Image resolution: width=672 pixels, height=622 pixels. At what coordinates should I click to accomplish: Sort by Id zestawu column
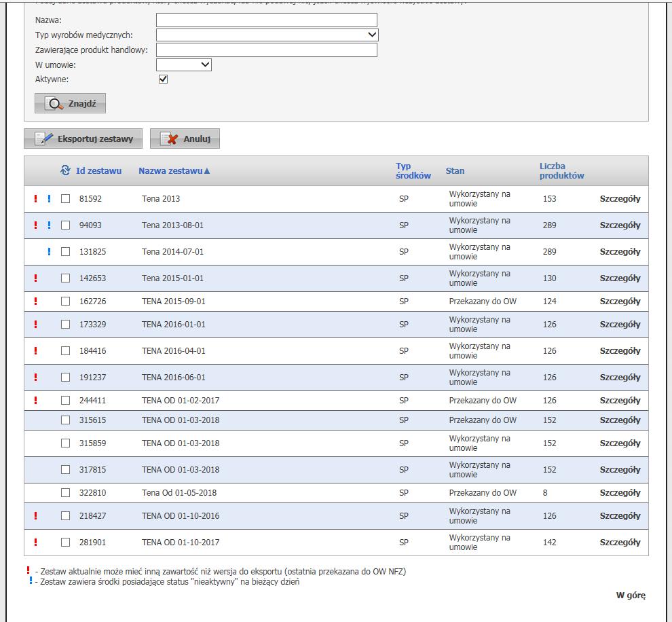coord(98,170)
